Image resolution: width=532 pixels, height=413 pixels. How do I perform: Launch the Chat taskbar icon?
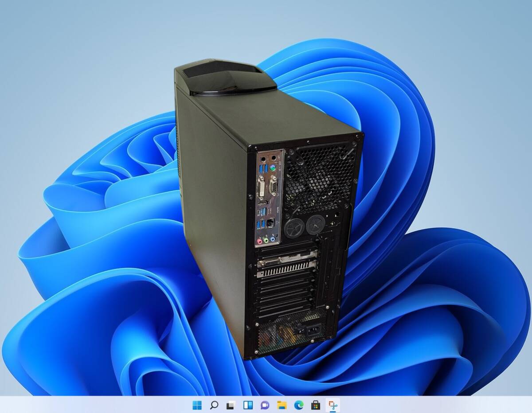[x=265, y=405]
